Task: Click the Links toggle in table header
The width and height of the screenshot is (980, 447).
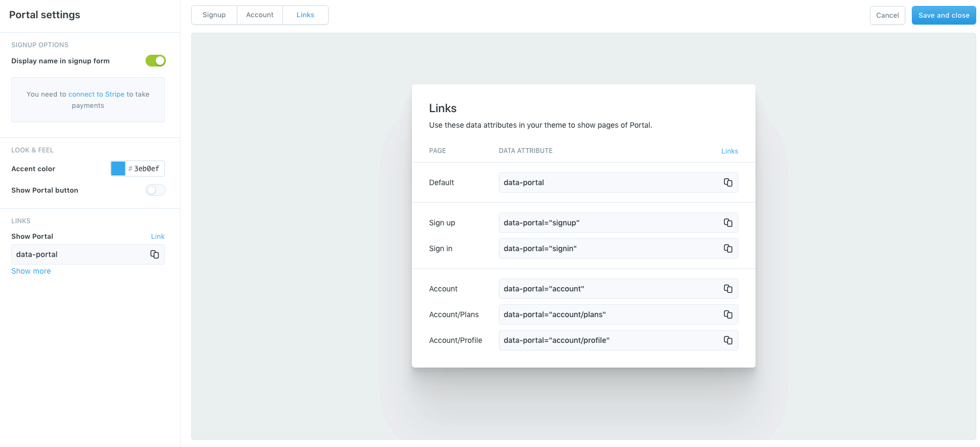Action: coord(729,151)
